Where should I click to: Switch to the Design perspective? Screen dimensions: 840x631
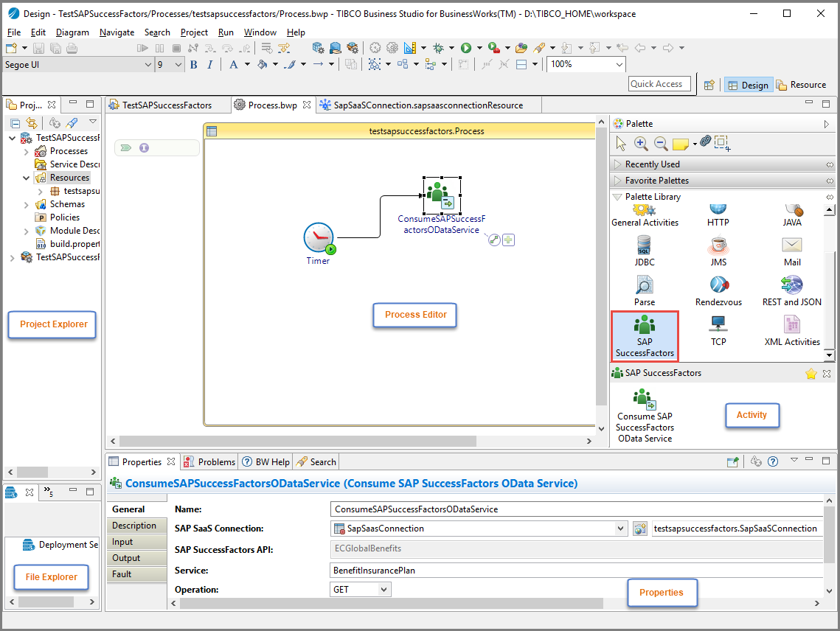(748, 85)
